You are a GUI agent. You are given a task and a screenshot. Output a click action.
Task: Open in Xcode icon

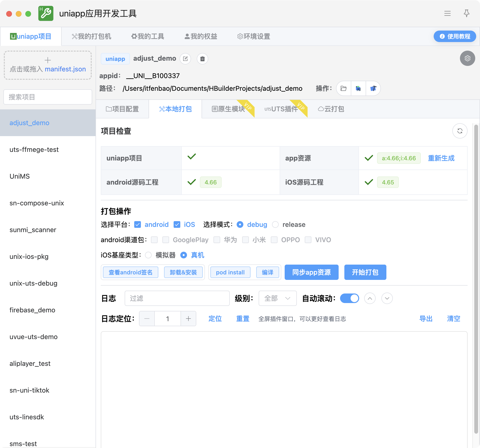point(373,88)
